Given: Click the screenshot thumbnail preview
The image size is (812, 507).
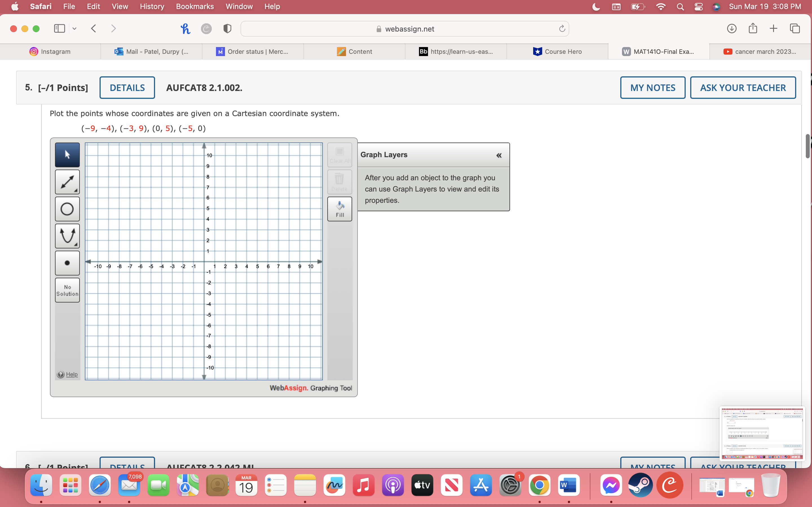Looking at the screenshot, I should tap(762, 433).
